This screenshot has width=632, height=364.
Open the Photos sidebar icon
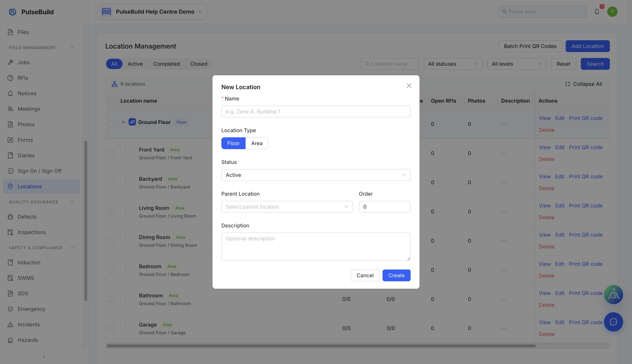tap(10, 124)
